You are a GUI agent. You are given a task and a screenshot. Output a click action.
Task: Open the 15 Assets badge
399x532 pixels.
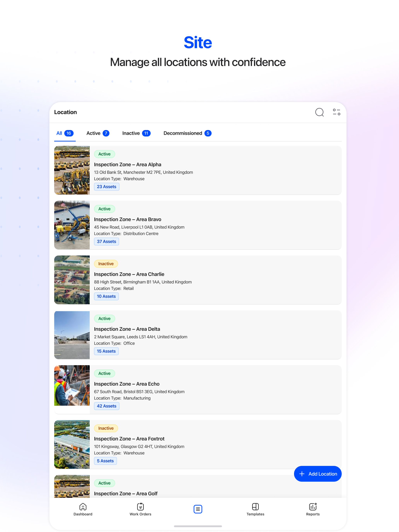106,351
